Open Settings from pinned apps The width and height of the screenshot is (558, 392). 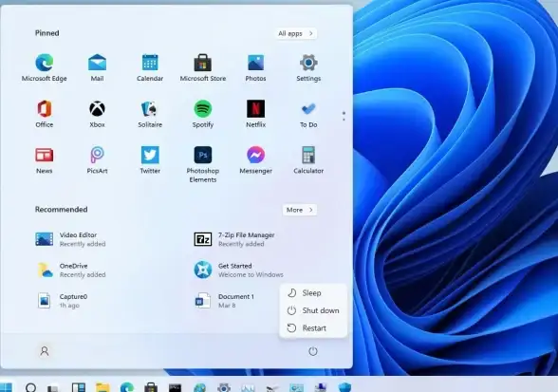(308, 67)
